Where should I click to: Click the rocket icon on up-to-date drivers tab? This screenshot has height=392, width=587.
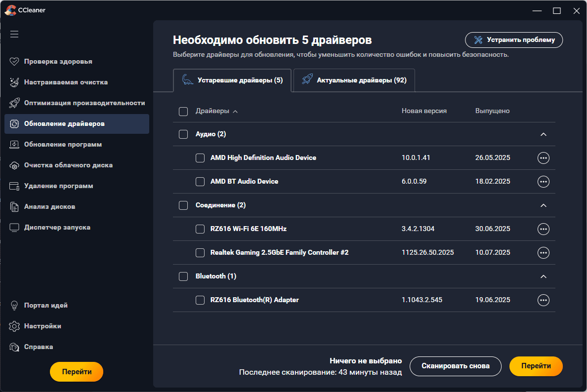pyautogui.click(x=307, y=79)
